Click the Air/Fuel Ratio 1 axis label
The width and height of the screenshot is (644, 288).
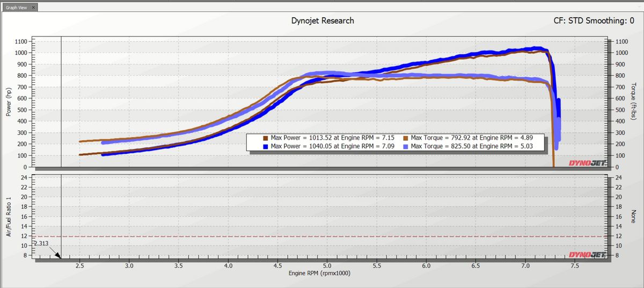coord(9,216)
